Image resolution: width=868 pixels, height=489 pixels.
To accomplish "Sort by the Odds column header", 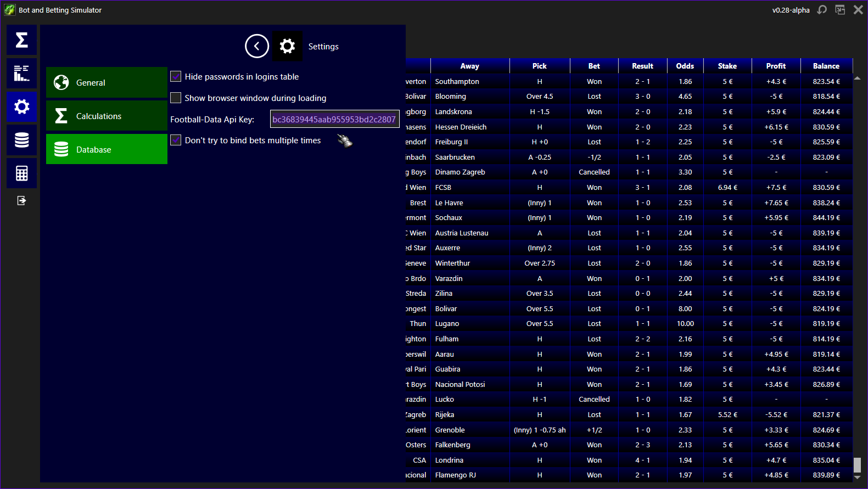I will pos(685,66).
